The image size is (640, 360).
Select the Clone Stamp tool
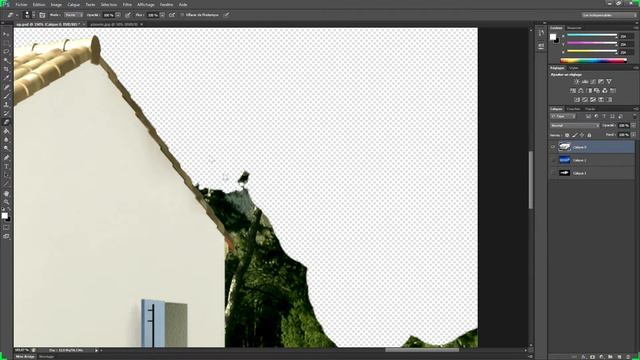[x=6, y=104]
